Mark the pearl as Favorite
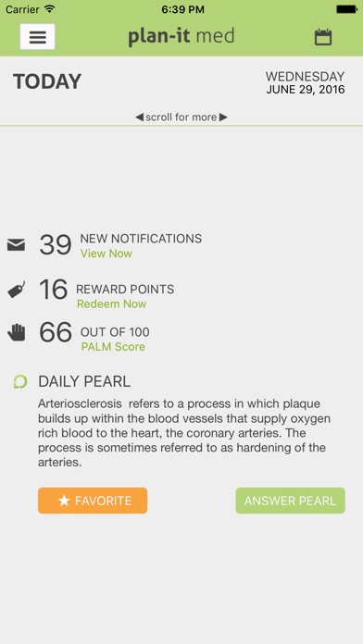Viewport: 363px width, 644px height. coord(93,501)
